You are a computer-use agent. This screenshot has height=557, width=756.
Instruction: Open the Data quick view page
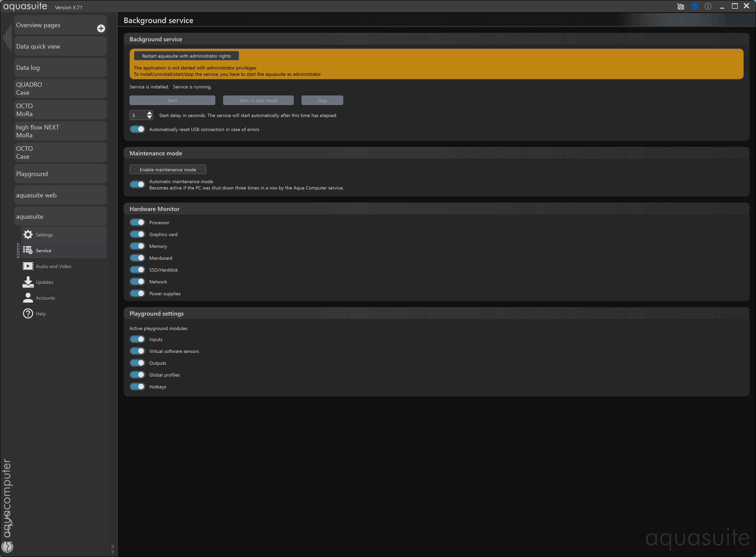tap(60, 46)
